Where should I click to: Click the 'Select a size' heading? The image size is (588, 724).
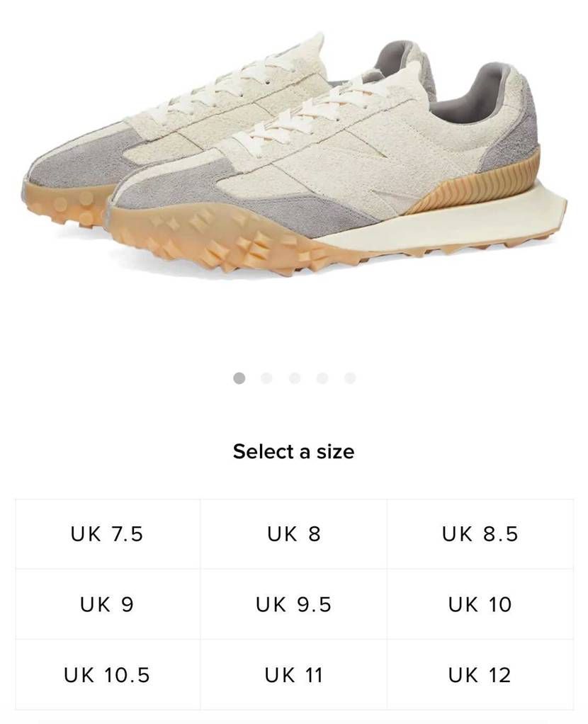click(x=294, y=451)
